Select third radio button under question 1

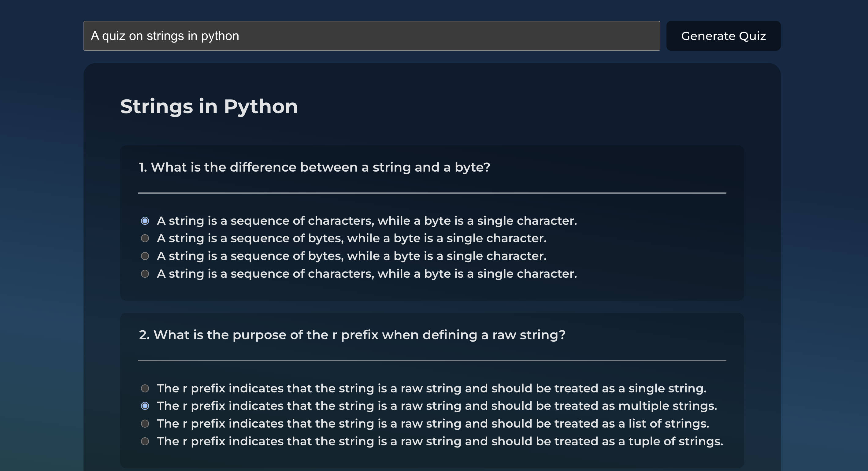[x=145, y=256]
